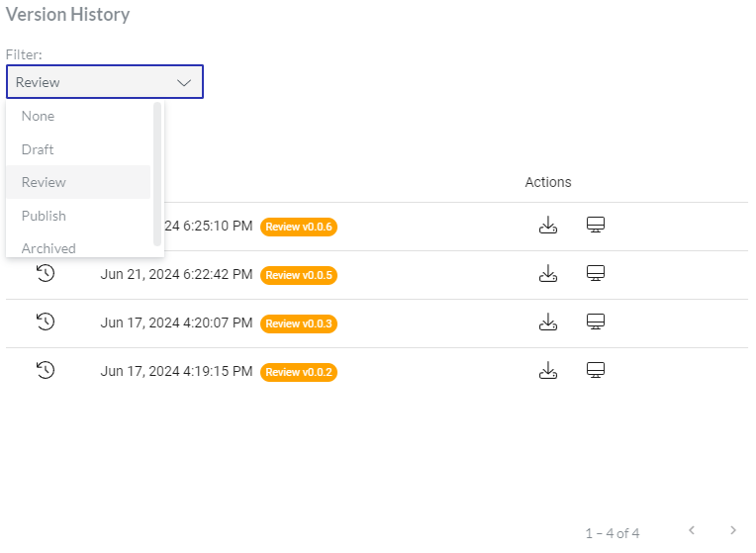Image resolution: width=756 pixels, height=553 pixels.
Task: Click the Review v0.0.5 badge
Action: pyautogui.click(x=299, y=275)
